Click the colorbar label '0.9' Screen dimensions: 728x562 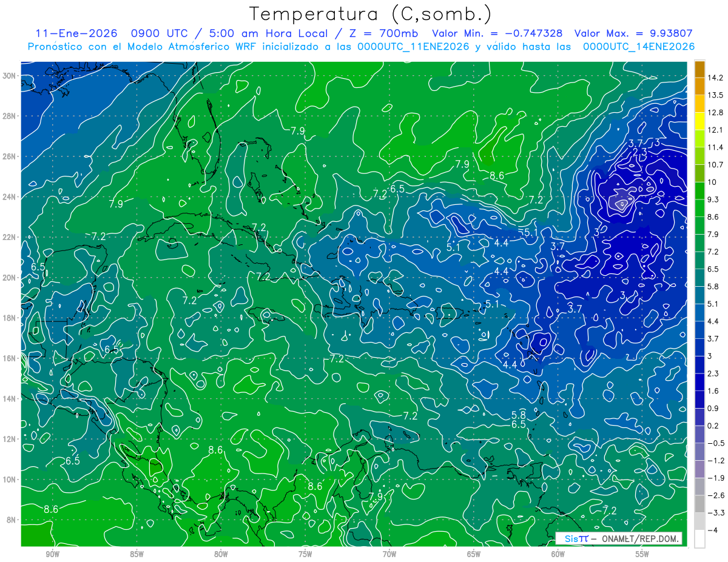tap(713, 408)
